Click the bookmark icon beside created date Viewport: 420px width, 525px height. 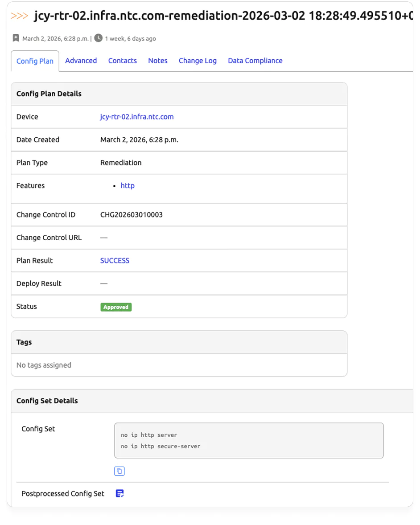(x=16, y=38)
